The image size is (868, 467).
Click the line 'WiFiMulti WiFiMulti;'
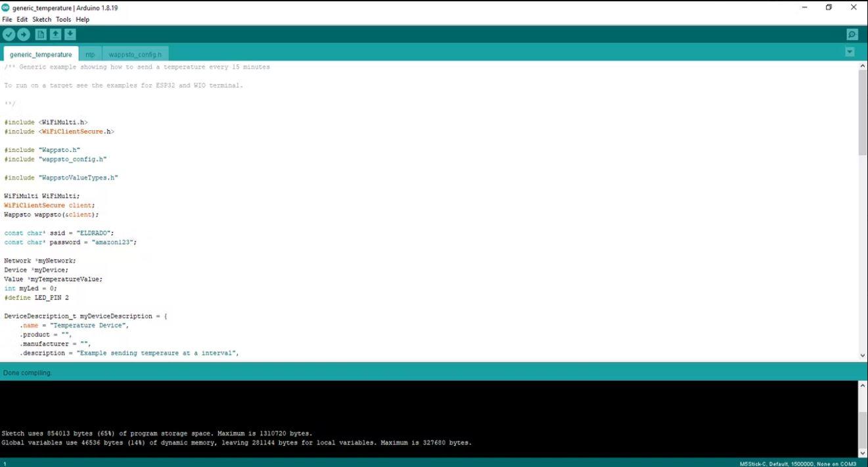pyautogui.click(x=42, y=196)
